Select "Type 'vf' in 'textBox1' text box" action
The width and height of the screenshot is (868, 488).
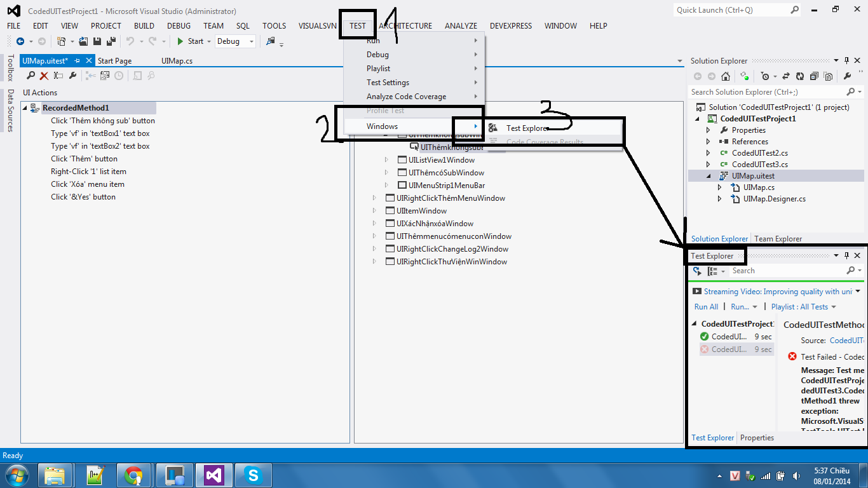tap(100, 133)
